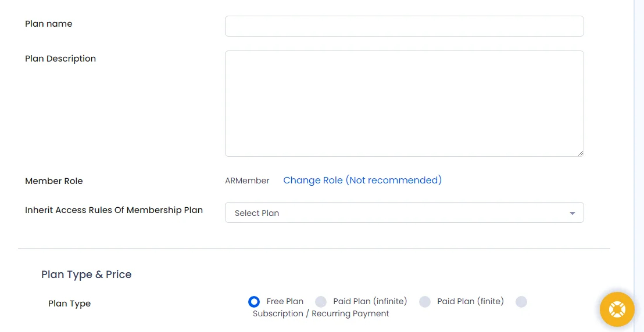
Task: Click the 'Plan name' field label
Action: (48, 24)
